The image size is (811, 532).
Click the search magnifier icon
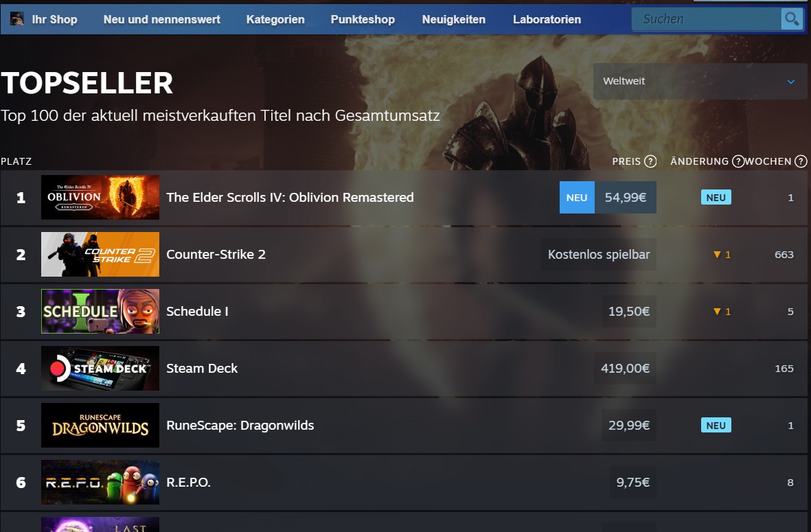(x=792, y=19)
